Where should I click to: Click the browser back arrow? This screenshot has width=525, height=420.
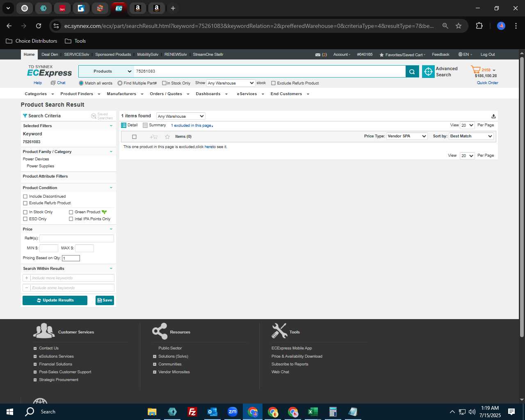9,26
